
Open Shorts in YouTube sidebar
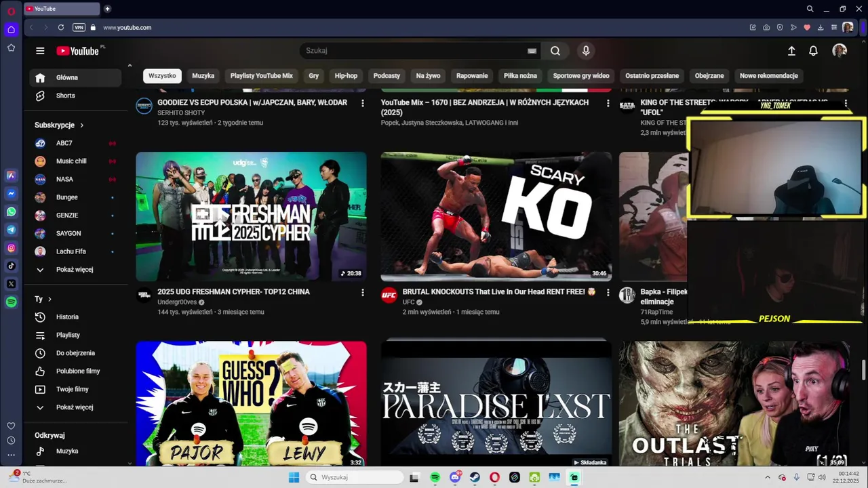pyautogui.click(x=75, y=96)
